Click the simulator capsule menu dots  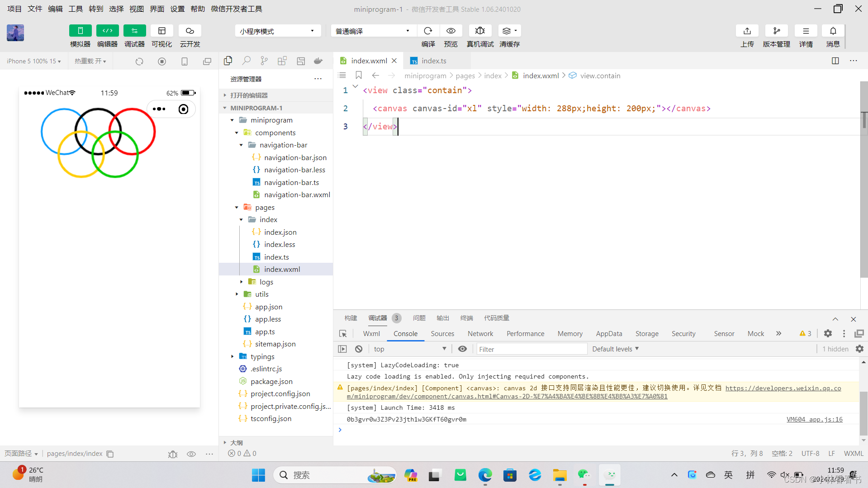pos(159,109)
